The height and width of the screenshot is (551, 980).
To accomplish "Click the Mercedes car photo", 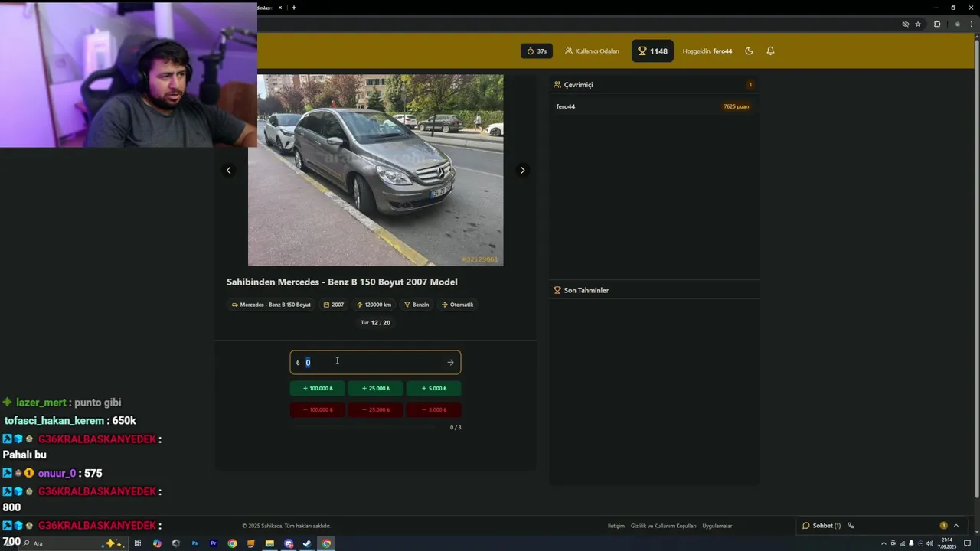I will pos(375,170).
